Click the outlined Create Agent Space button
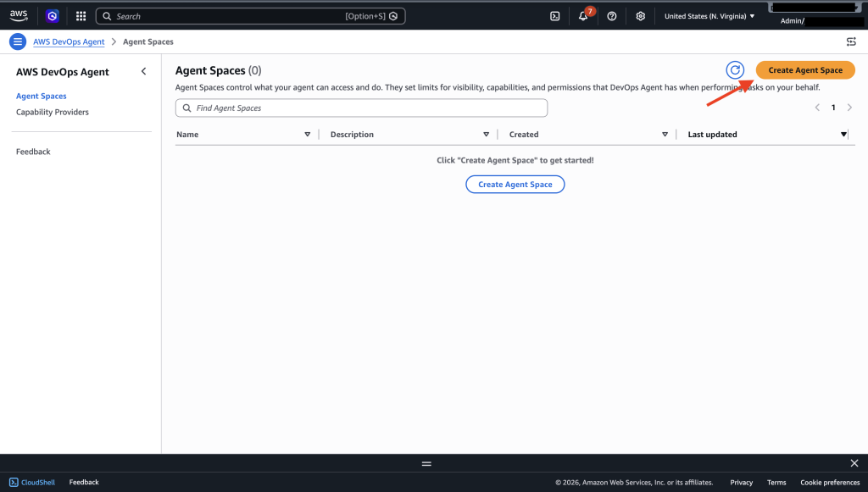This screenshot has width=868, height=492. click(515, 185)
